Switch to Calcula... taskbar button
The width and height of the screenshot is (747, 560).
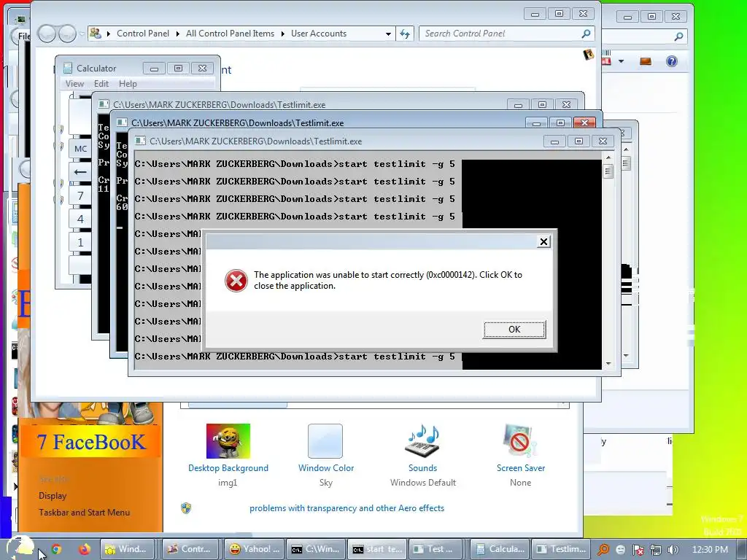[x=500, y=549]
